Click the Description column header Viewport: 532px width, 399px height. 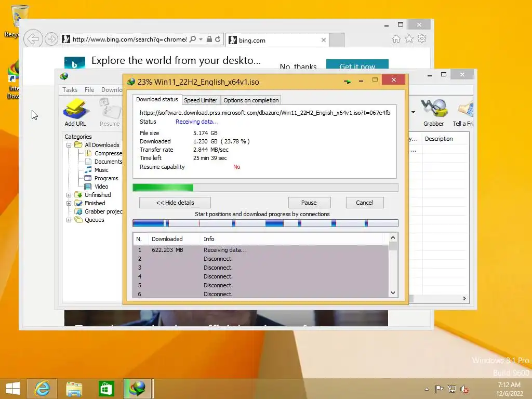click(445, 139)
